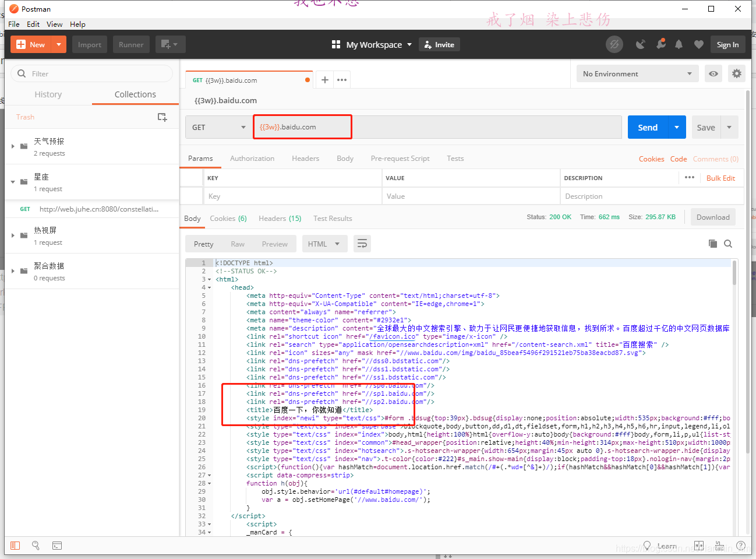This screenshot has height=559, width=756.
Task: Open the GET method dropdown
Action: point(219,127)
